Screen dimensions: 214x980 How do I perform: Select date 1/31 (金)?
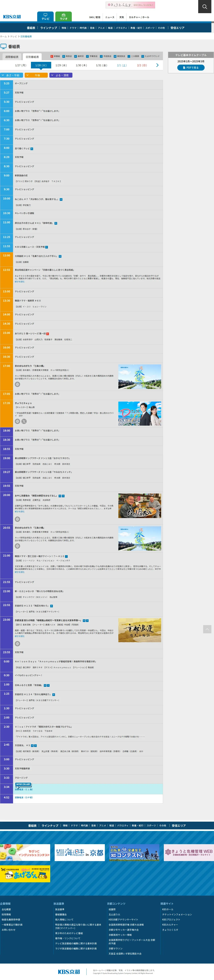click(101, 65)
